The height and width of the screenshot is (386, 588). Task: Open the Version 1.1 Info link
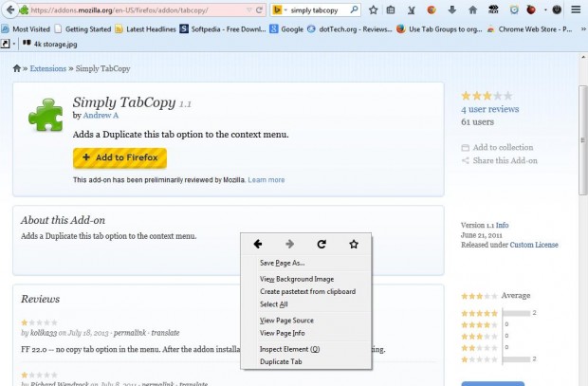[x=502, y=225]
